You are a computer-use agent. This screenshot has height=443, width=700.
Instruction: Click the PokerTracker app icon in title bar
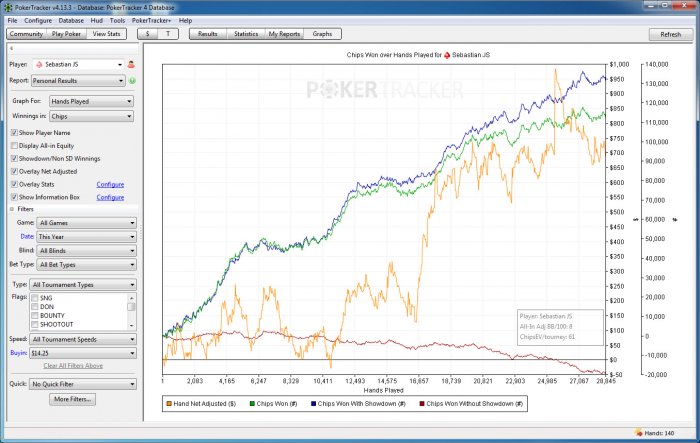coord(8,8)
